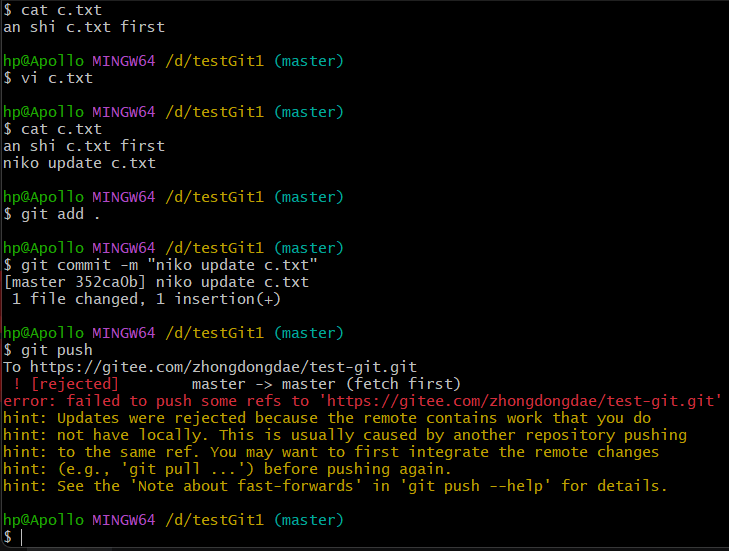Click the 'Note about fast-forwards' phrase
The height and width of the screenshot is (551, 729).
coord(245,486)
